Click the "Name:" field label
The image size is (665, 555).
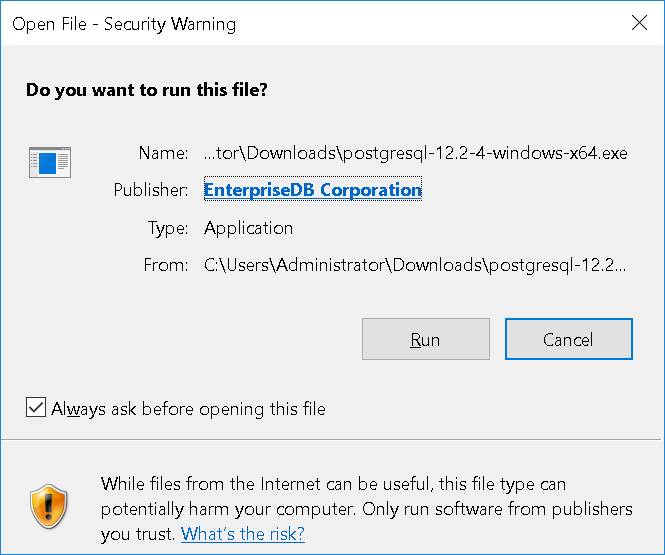[x=163, y=153]
